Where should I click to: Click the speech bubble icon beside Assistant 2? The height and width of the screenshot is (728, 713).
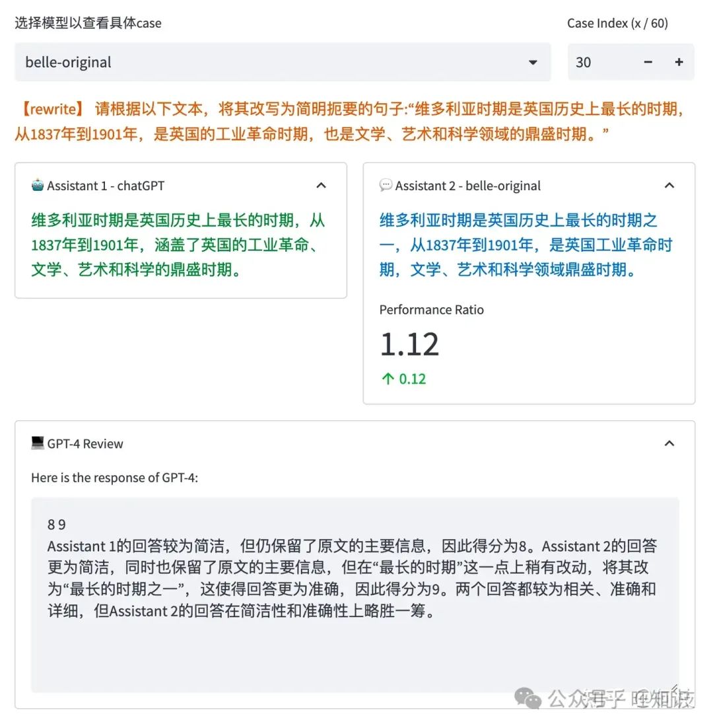(x=386, y=185)
